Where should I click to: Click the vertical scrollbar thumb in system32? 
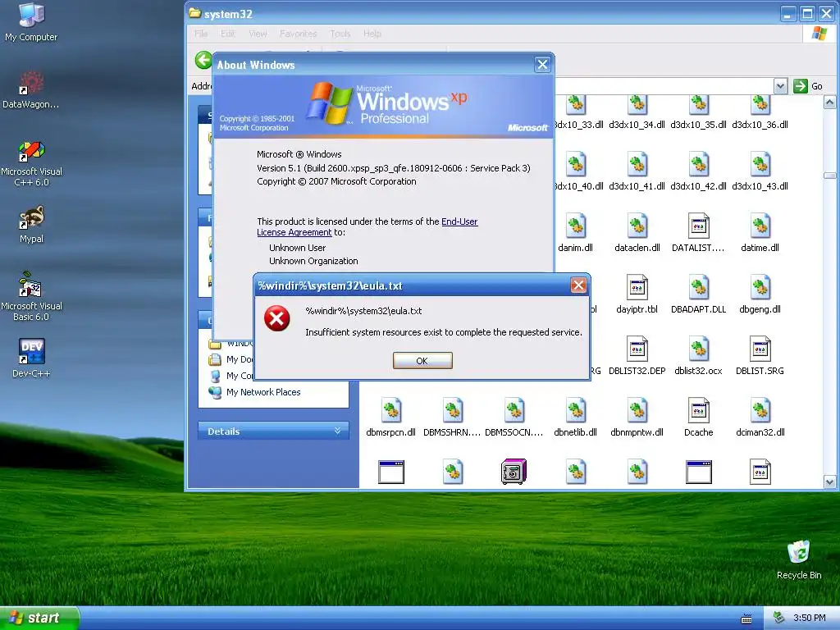pyautogui.click(x=829, y=176)
